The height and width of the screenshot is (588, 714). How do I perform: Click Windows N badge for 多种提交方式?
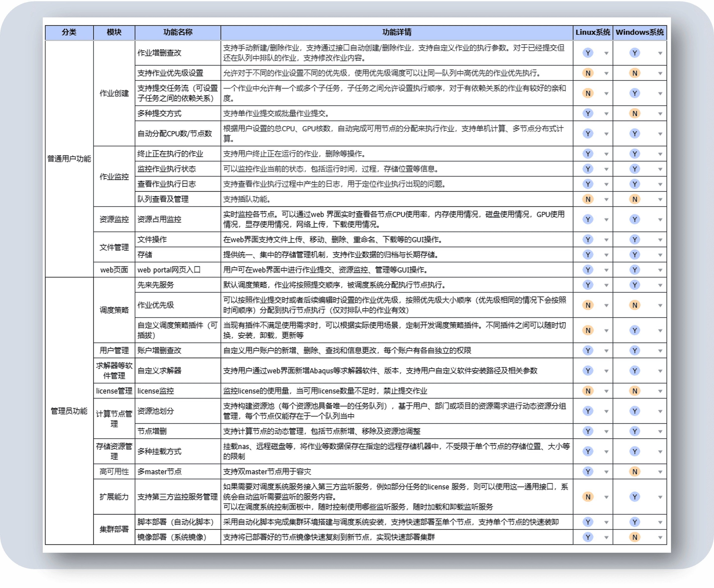(x=634, y=114)
